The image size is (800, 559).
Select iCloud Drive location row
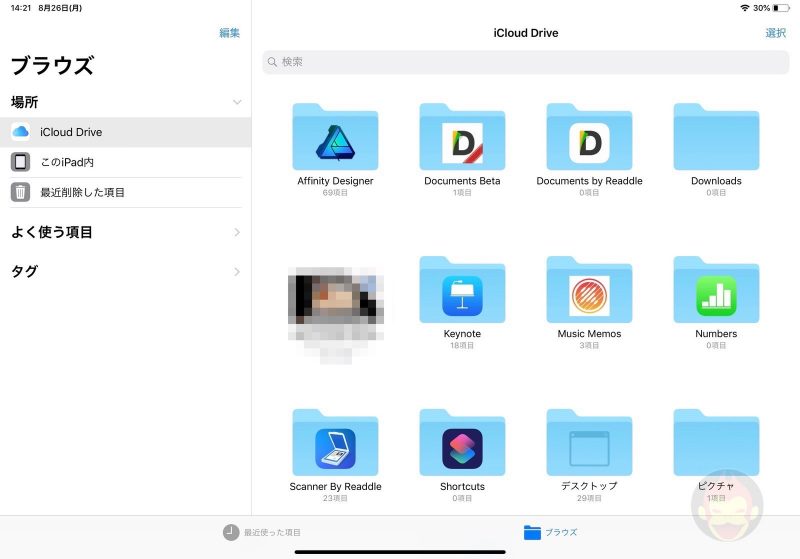126,132
